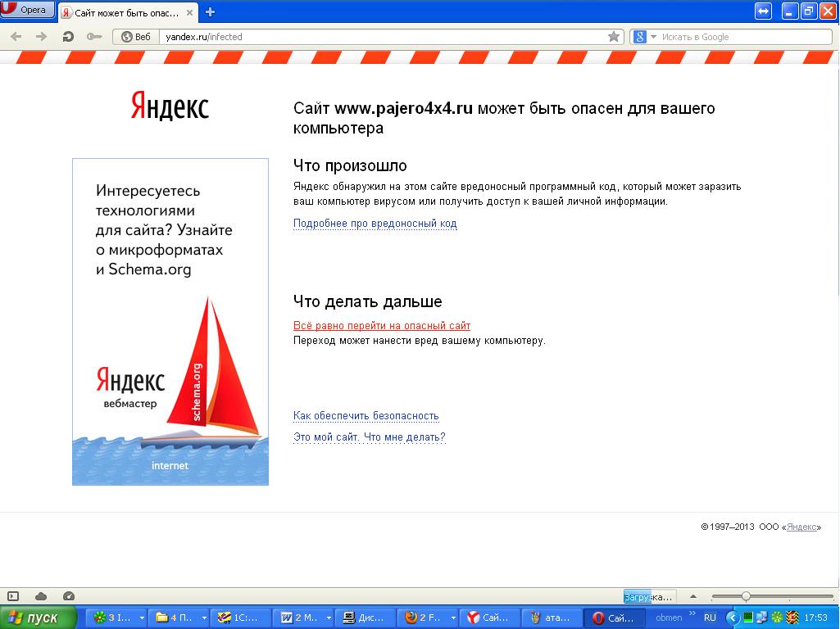Open a new tab with plus button

pyautogui.click(x=210, y=11)
